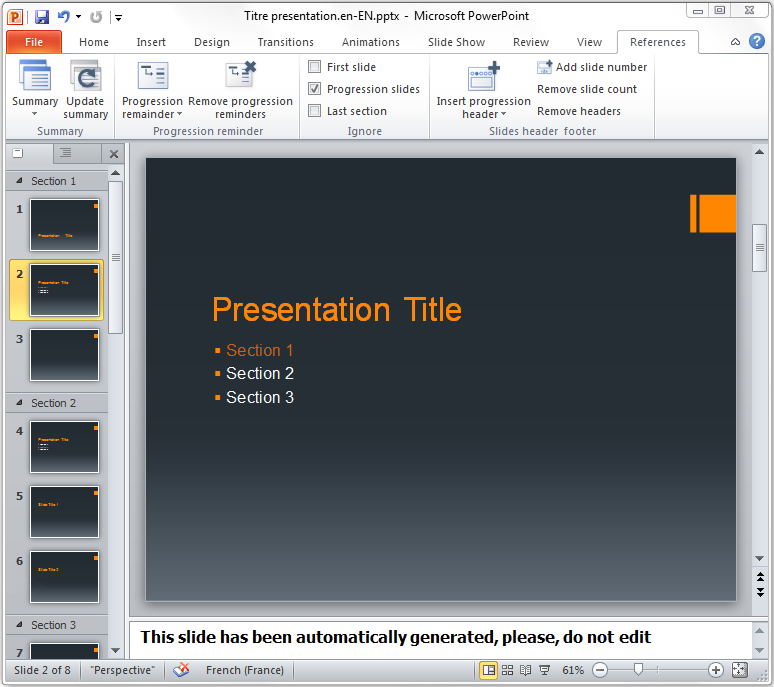Image resolution: width=774 pixels, height=687 pixels.
Task: Open the Design tab
Action: [212, 42]
